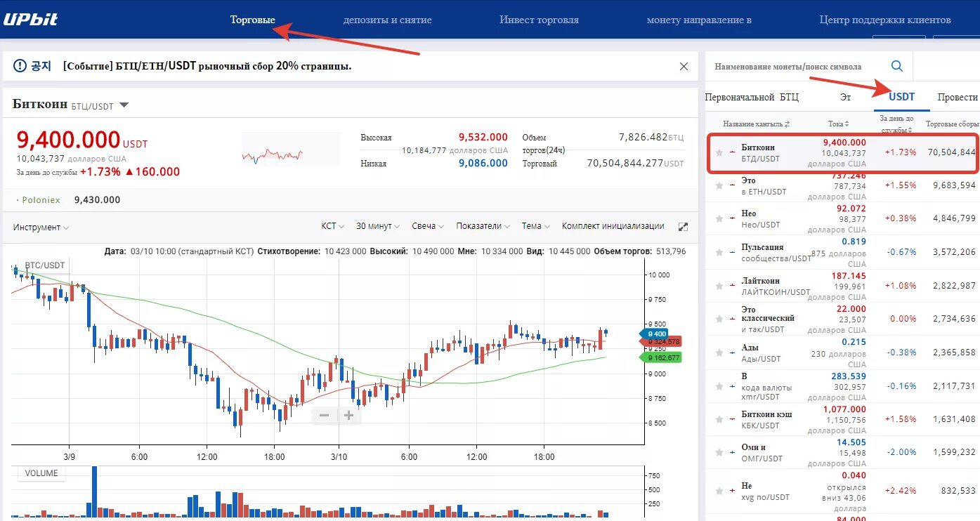Sort by Торговые сборы column

(952, 124)
